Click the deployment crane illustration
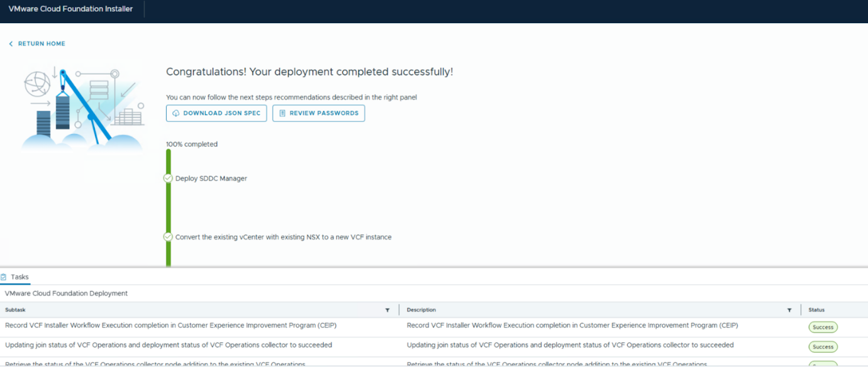 [x=82, y=107]
